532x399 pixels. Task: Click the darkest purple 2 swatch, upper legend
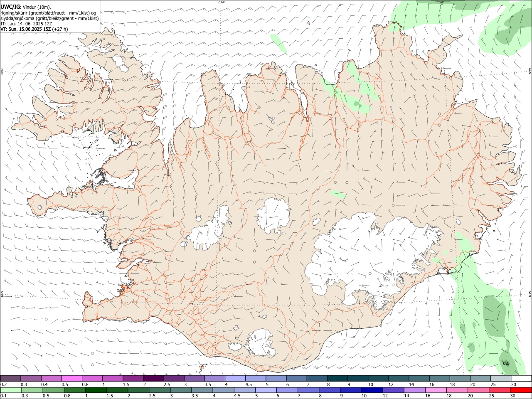coord(153,379)
